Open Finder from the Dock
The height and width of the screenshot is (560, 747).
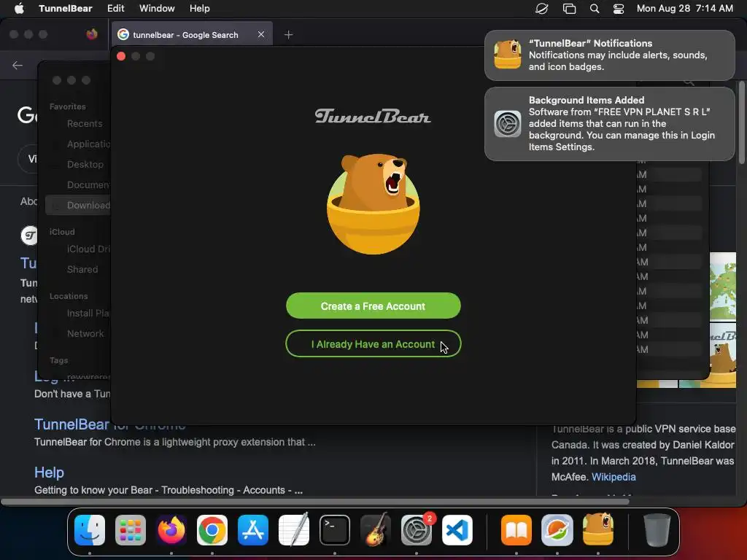point(90,530)
